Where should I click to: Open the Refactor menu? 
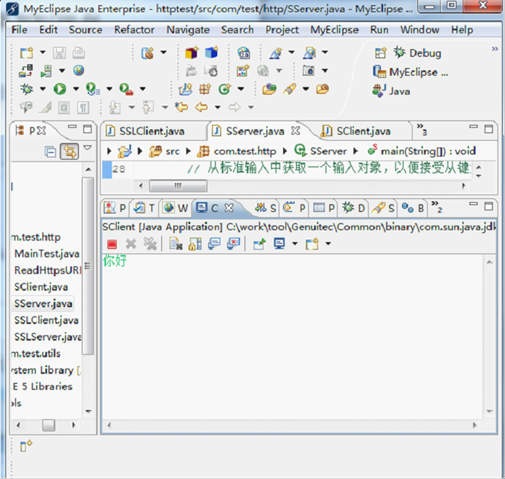[134, 30]
